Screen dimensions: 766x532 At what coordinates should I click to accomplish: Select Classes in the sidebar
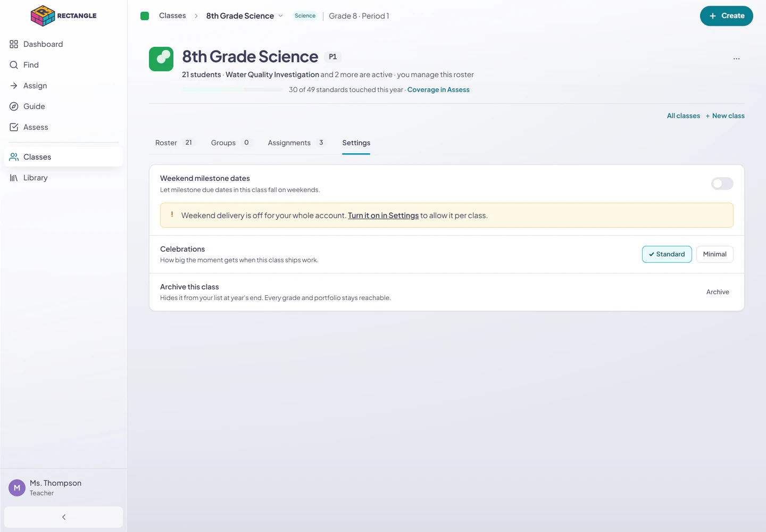[x=63, y=157]
